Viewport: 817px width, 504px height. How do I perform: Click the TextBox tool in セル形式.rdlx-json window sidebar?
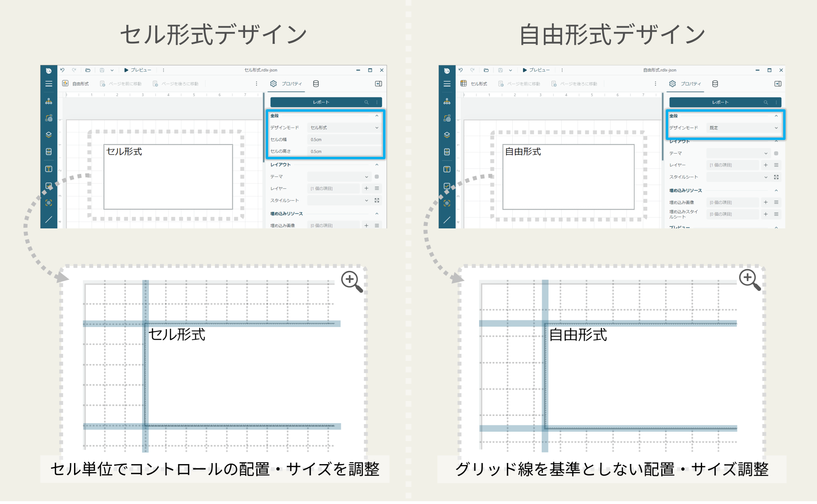point(49,169)
